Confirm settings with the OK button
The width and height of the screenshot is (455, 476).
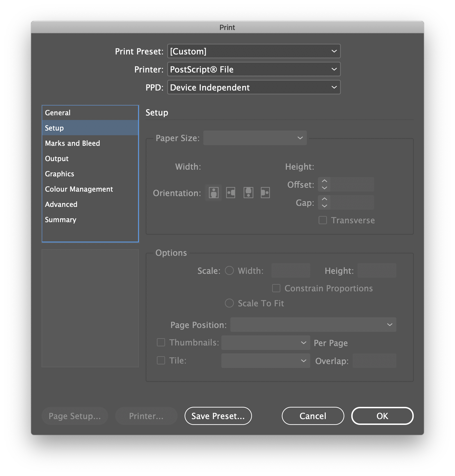[x=382, y=416]
